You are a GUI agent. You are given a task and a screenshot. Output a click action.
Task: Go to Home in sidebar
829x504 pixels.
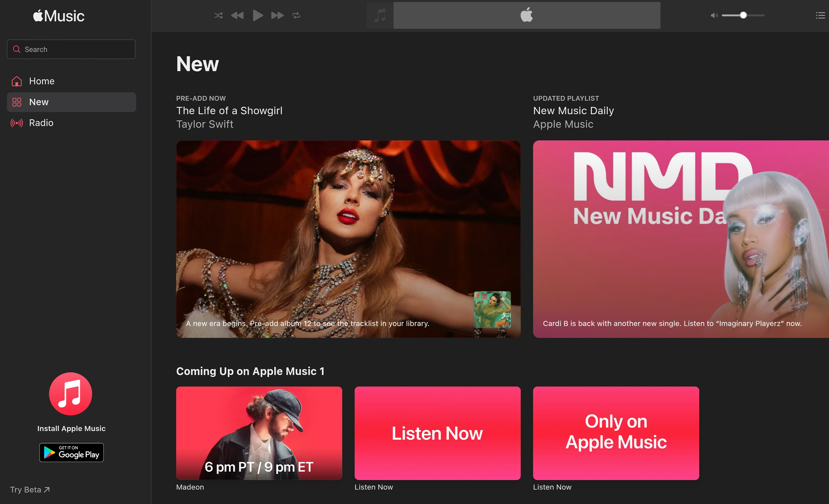point(42,81)
